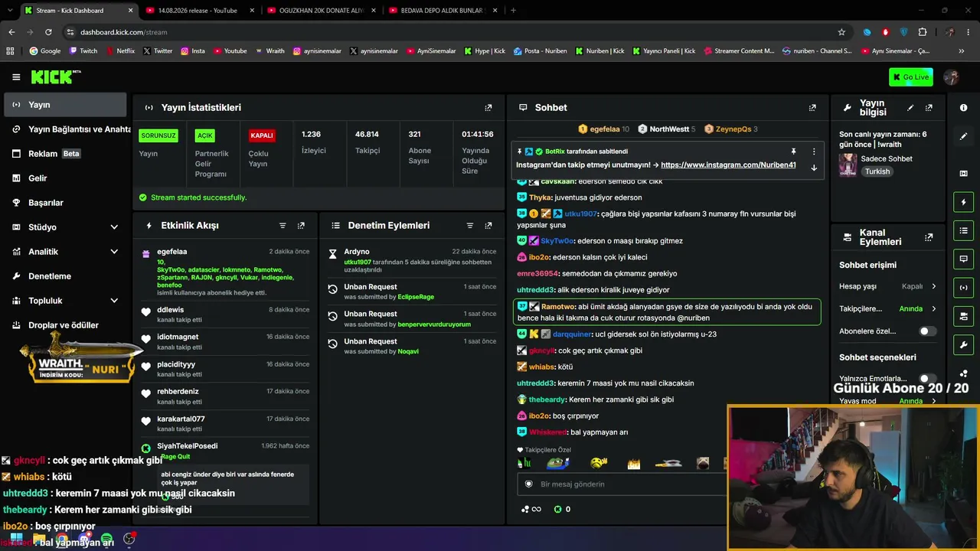Open pinned message three-dot options
Image resolution: width=980 pixels, height=551 pixels.
[x=814, y=152]
